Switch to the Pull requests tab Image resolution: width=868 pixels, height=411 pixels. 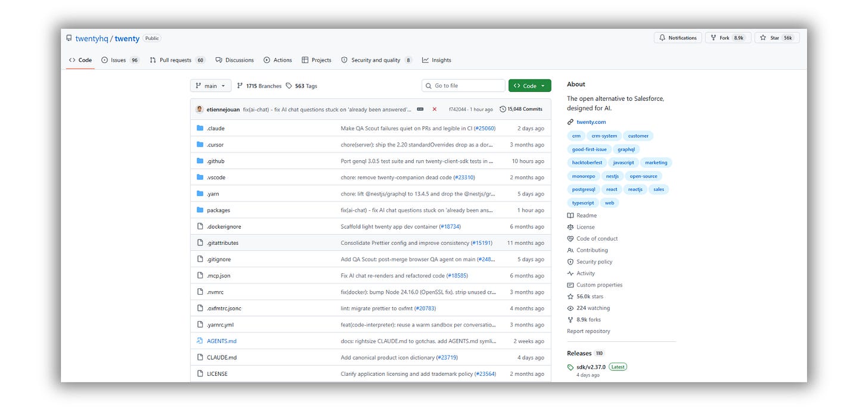click(177, 60)
